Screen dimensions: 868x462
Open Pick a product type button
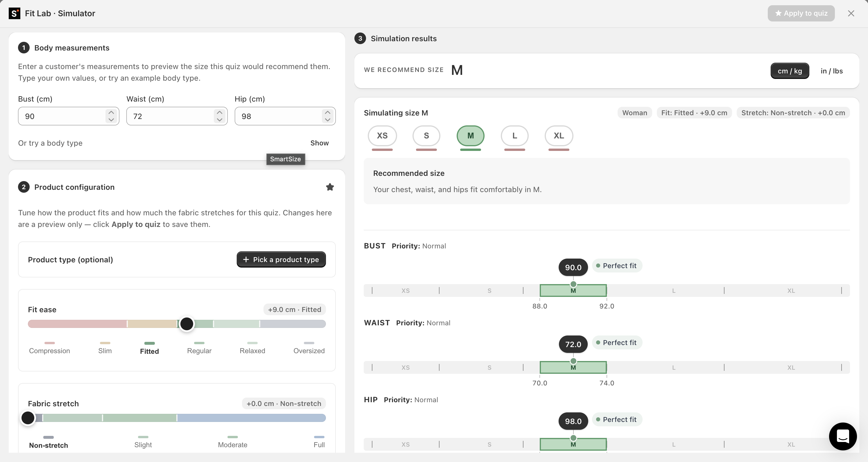click(281, 260)
